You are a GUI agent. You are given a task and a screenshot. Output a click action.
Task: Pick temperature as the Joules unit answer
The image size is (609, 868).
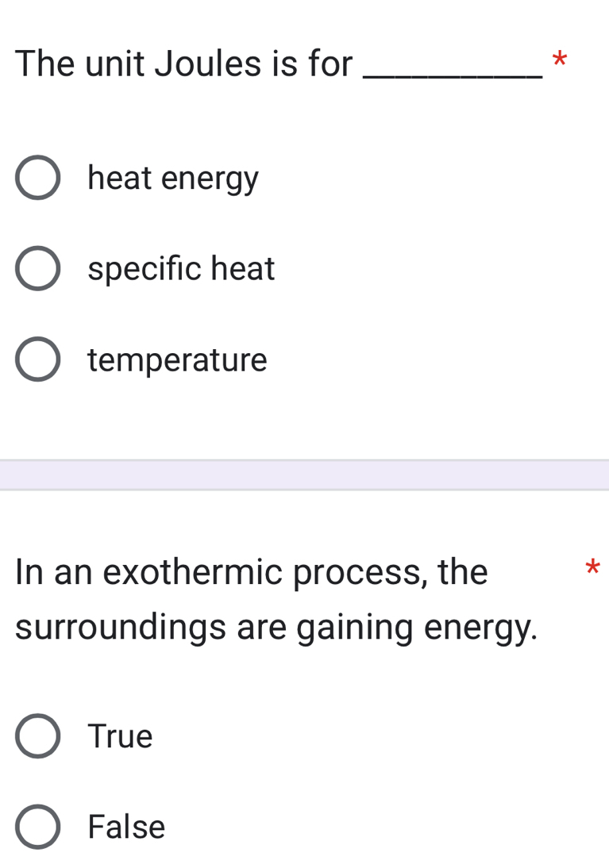[37, 360]
